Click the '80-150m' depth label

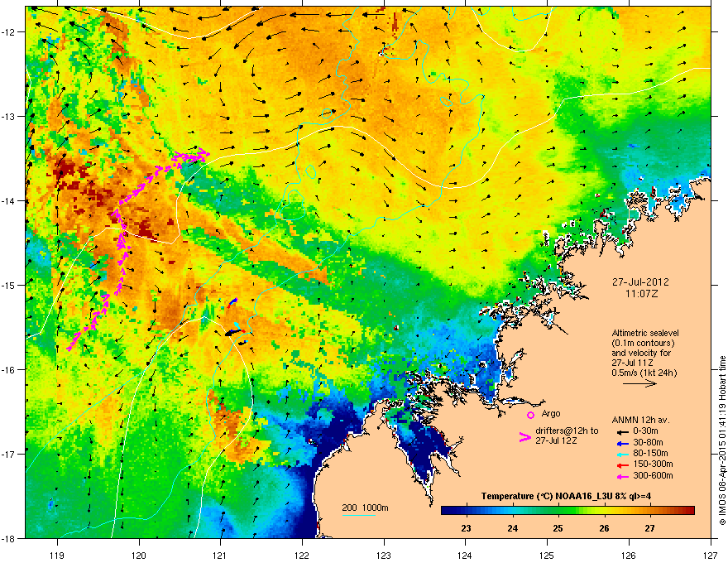coord(650,454)
